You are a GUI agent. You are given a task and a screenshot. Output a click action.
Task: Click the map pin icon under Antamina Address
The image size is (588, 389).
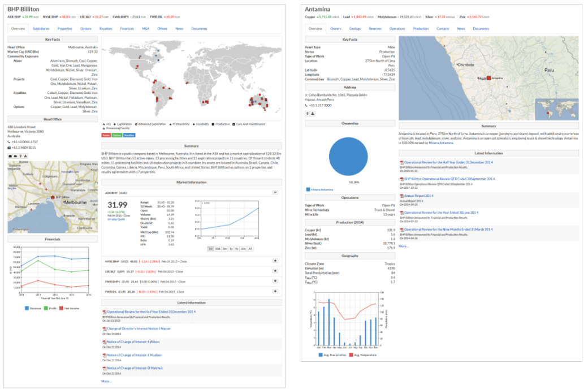[307, 114]
